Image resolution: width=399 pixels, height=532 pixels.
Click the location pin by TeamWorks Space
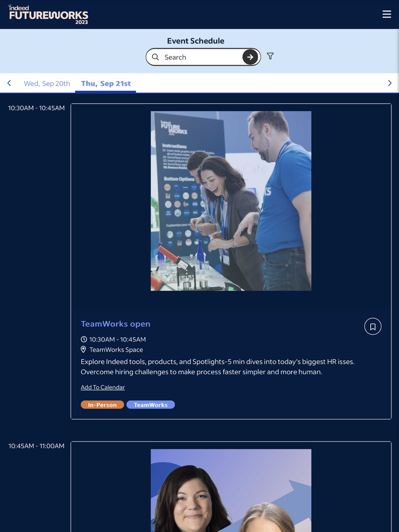pos(83,349)
